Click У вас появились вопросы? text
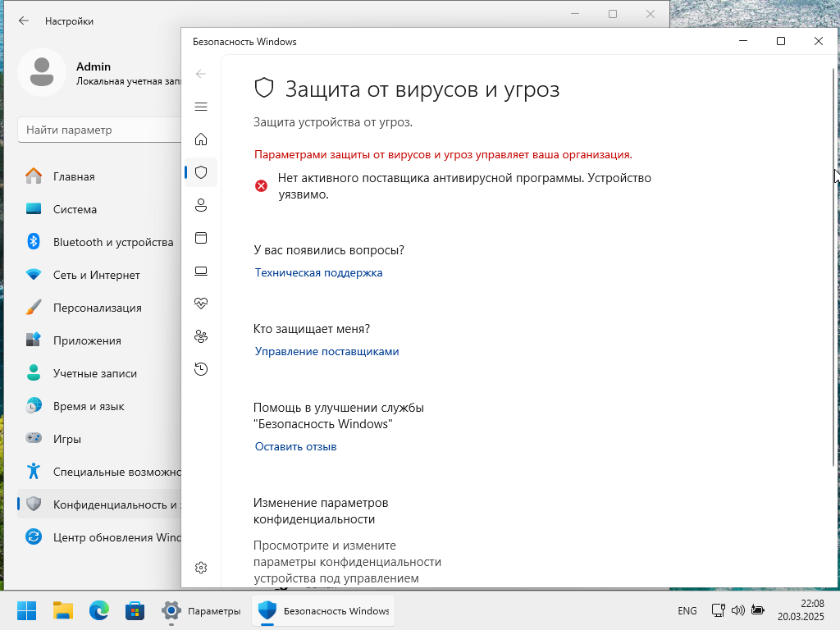This screenshot has width=840, height=630. point(329,250)
